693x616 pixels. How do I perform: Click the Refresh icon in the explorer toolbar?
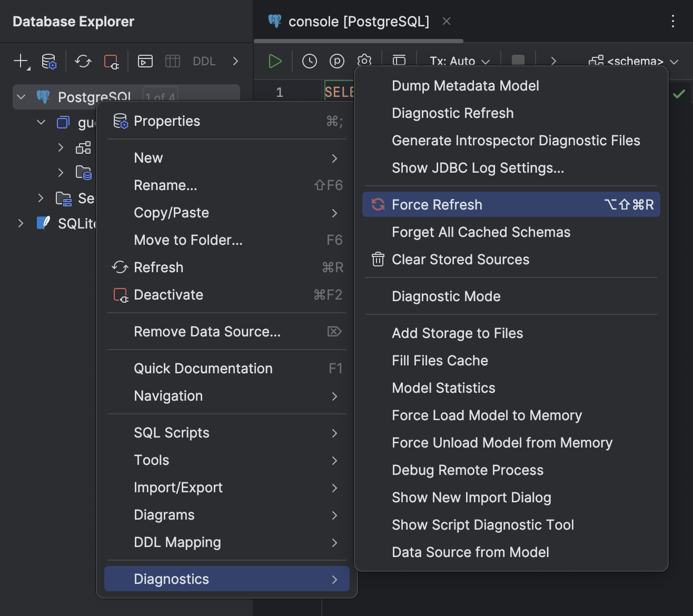click(83, 61)
